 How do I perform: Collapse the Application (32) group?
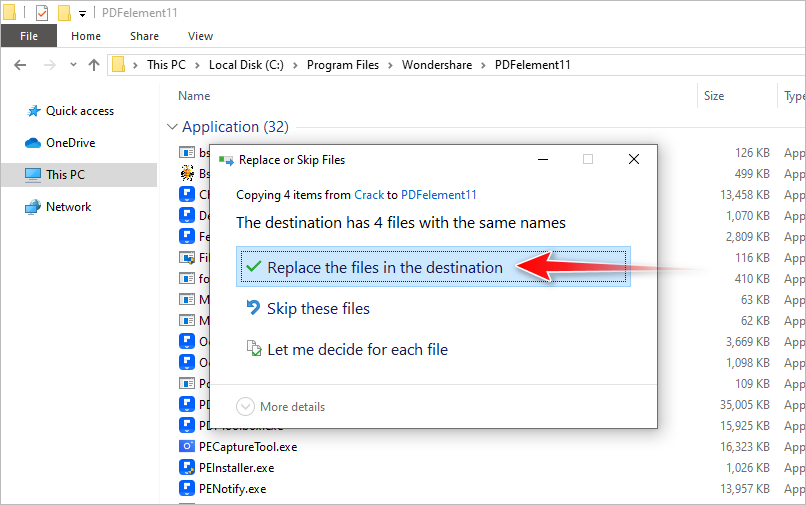click(x=169, y=127)
